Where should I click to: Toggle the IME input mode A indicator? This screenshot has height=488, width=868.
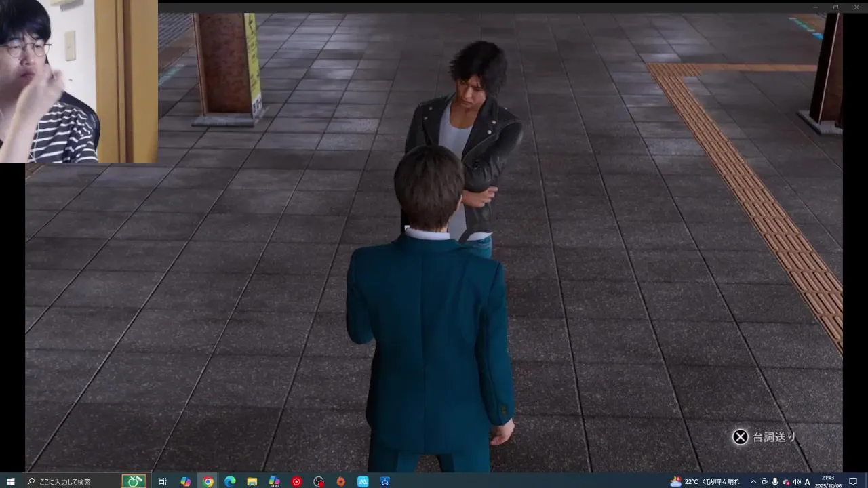[808, 481]
